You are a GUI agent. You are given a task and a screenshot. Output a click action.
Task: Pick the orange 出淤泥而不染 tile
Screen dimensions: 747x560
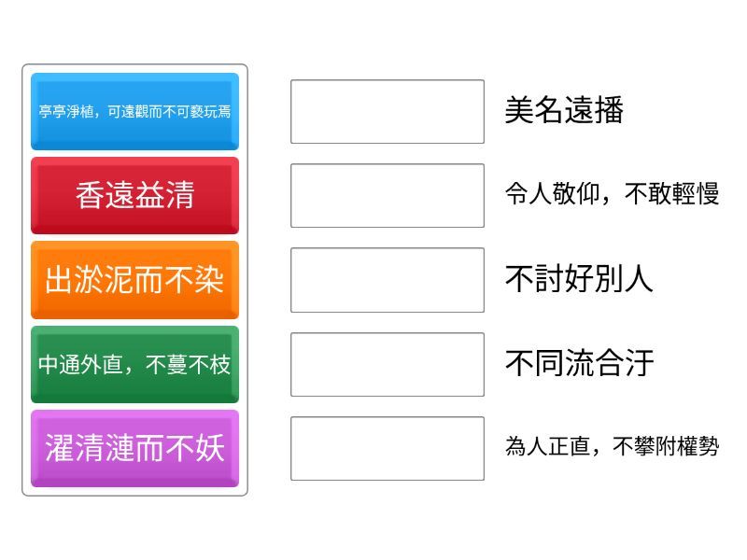(134, 280)
